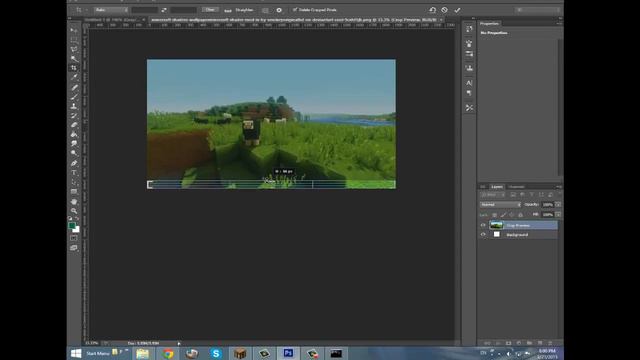Toggle Delete Cropped Pixels checkbox
Image resolution: width=640 pixels, height=360 pixels.
295,10
